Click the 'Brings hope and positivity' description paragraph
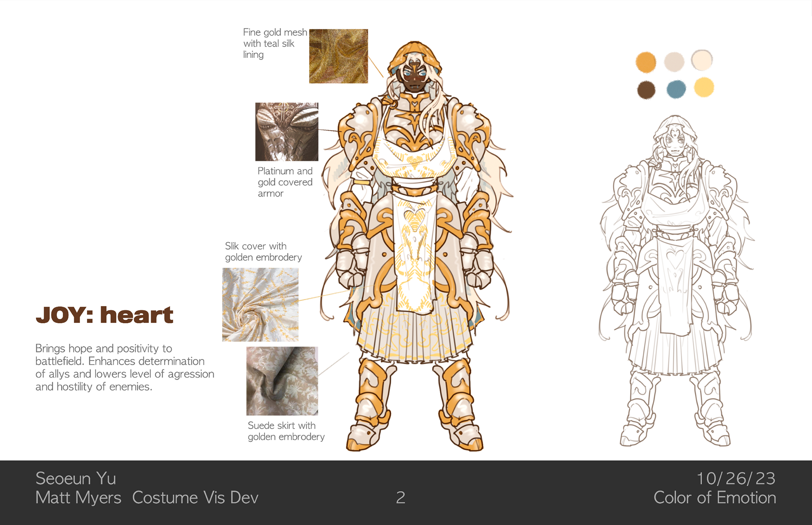 click(125, 367)
